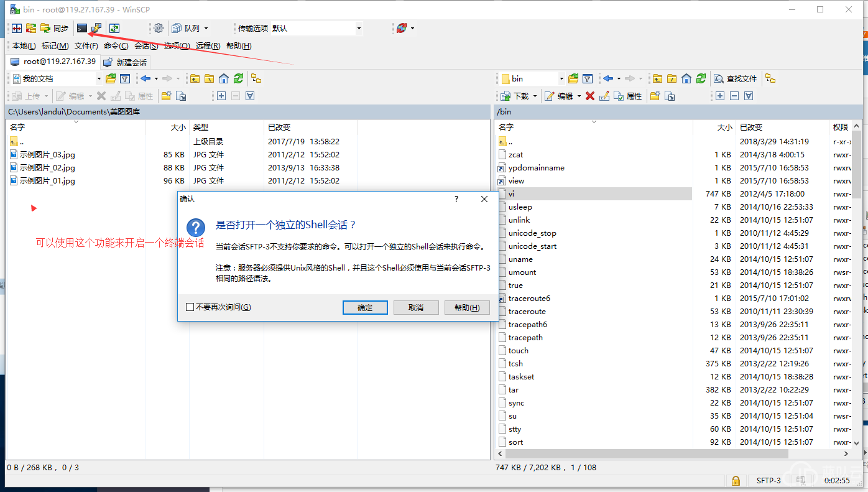Click the remote 属性 properties button

click(x=628, y=96)
